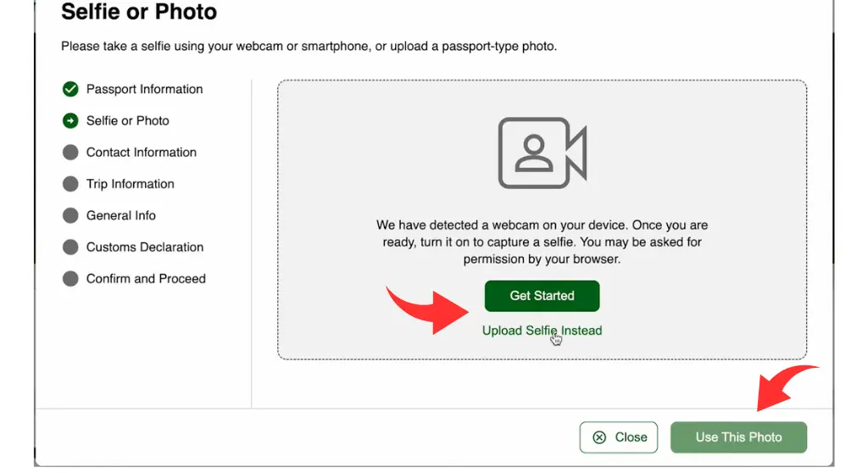
Task: Choose Upload Selfie Instead link
Action: [542, 331]
